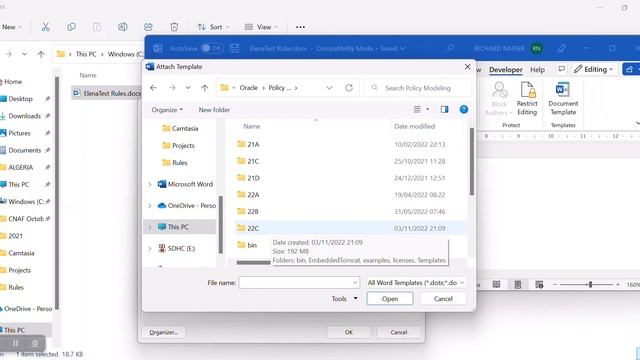Image resolution: width=640 pixels, height=360 pixels.
Task: Click Cancel in the Templates and Add-ins dialog
Action: pos(398,332)
